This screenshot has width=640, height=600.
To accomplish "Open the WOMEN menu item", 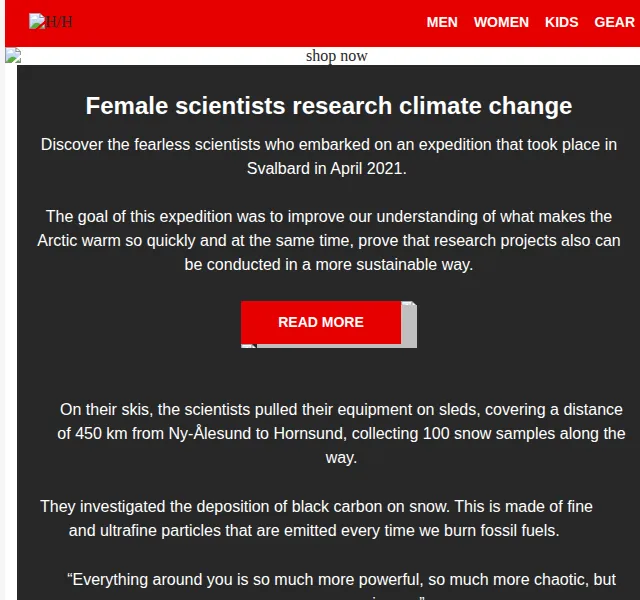I will coord(501,22).
